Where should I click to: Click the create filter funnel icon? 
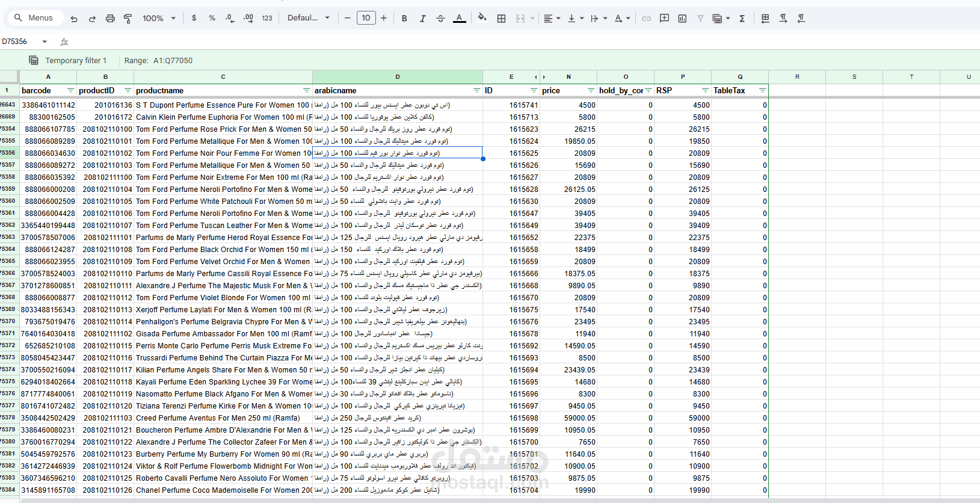click(700, 18)
